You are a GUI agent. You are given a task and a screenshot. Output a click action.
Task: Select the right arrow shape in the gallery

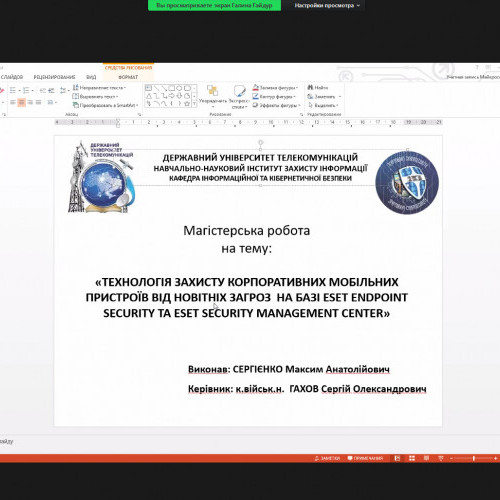(x=171, y=96)
